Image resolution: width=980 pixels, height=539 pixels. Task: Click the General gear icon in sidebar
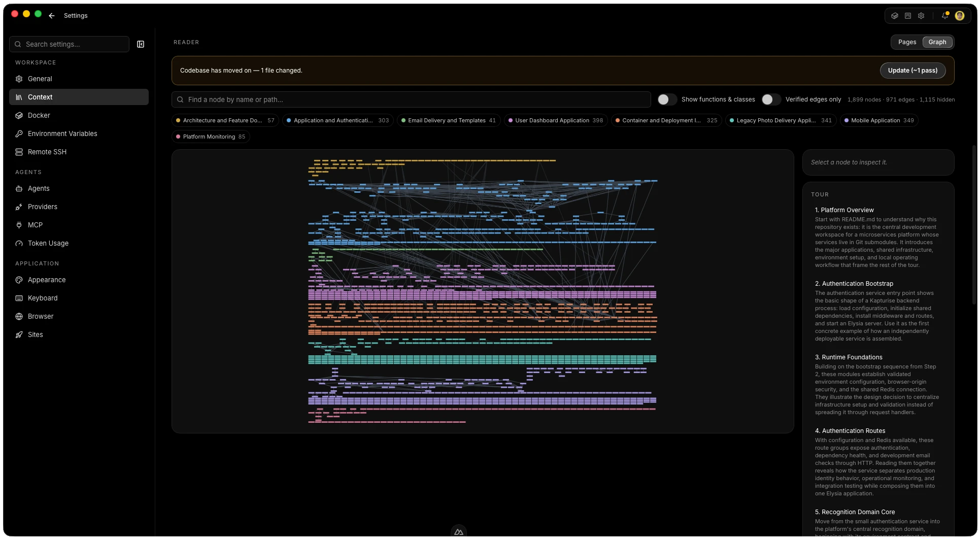coord(19,79)
